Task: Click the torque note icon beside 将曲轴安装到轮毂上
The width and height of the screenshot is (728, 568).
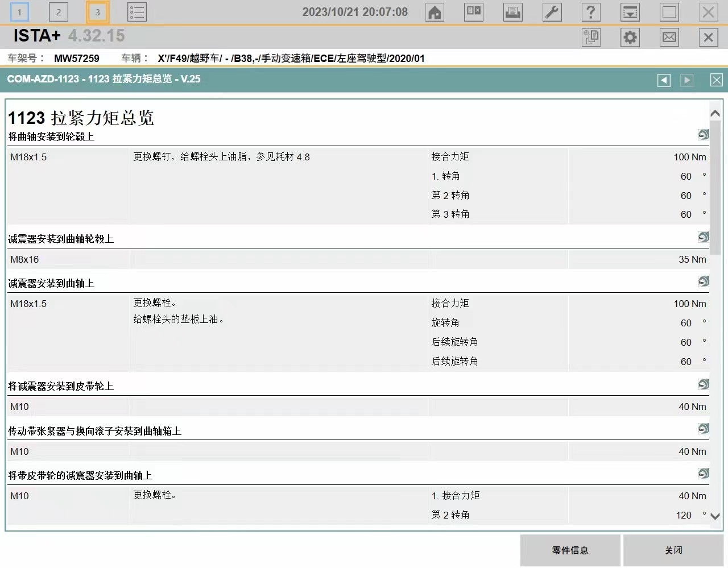Action: (x=704, y=135)
